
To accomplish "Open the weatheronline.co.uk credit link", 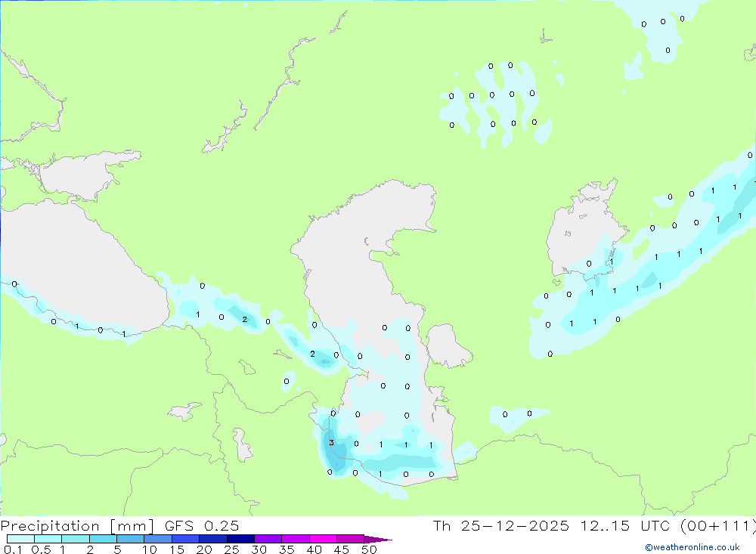I will [692, 547].
